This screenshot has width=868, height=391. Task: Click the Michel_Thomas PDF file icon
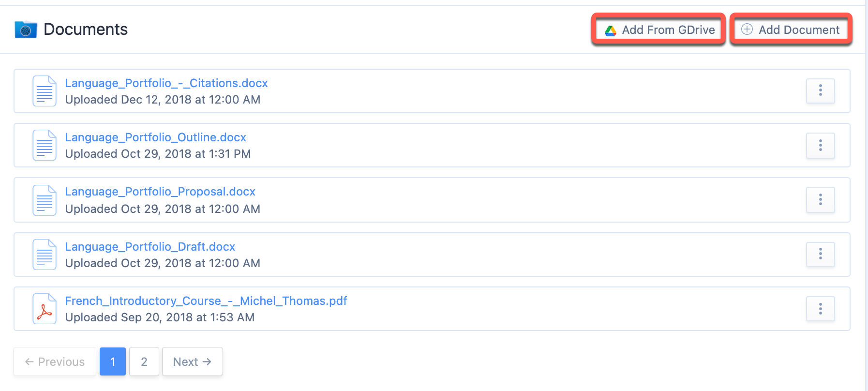[45, 309]
